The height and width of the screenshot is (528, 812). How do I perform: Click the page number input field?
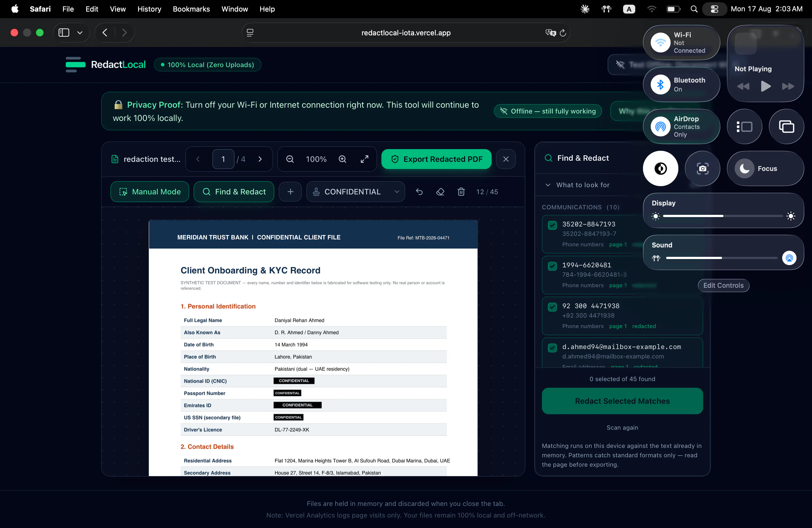click(x=223, y=159)
